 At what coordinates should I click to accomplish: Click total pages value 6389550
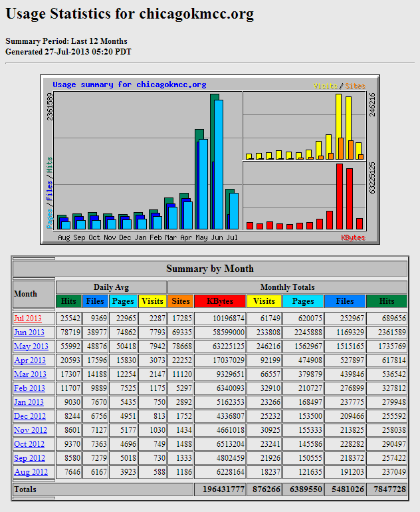coord(306,489)
